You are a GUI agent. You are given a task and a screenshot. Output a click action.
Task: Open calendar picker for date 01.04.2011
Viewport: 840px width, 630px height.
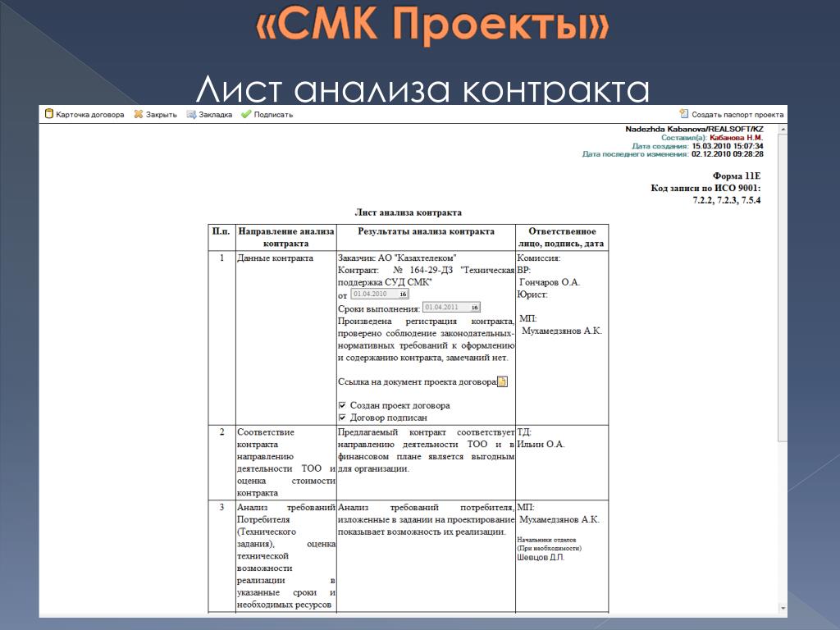click(x=475, y=308)
